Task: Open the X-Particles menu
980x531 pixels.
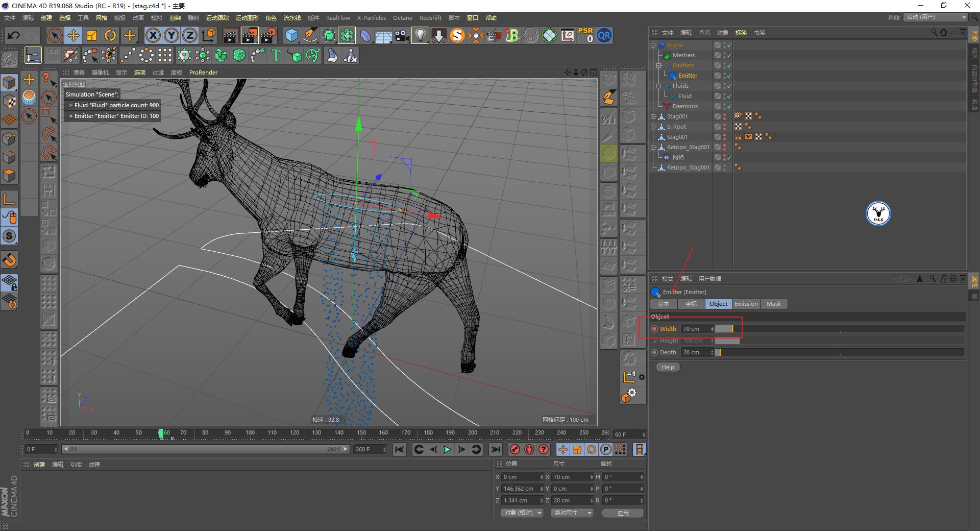Action: tap(371, 18)
